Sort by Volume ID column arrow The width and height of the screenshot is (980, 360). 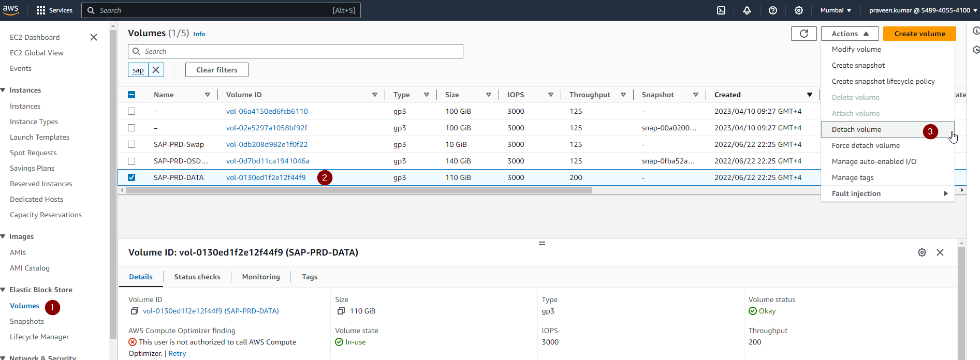(375, 95)
